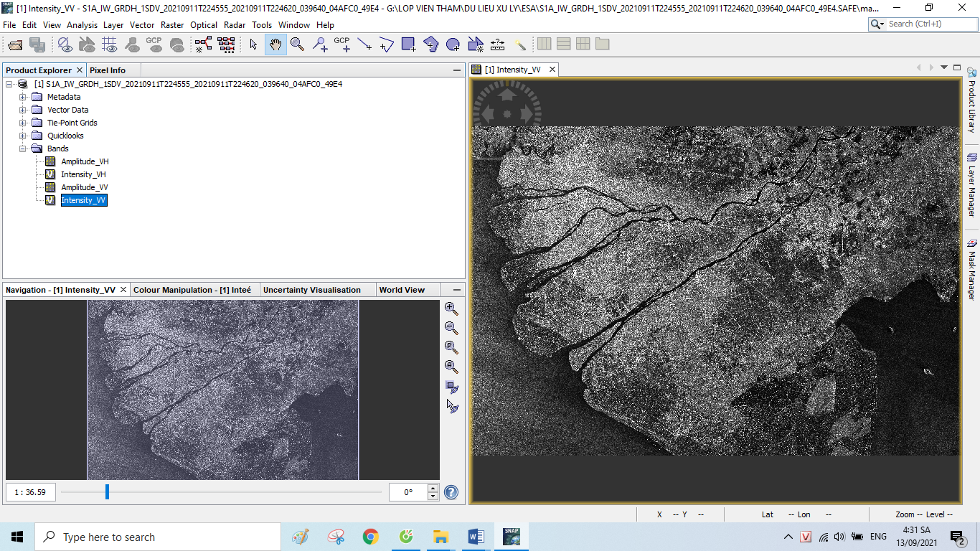The height and width of the screenshot is (551, 980).
Task: Click the zoom to actual pixel icon
Action: click(451, 347)
